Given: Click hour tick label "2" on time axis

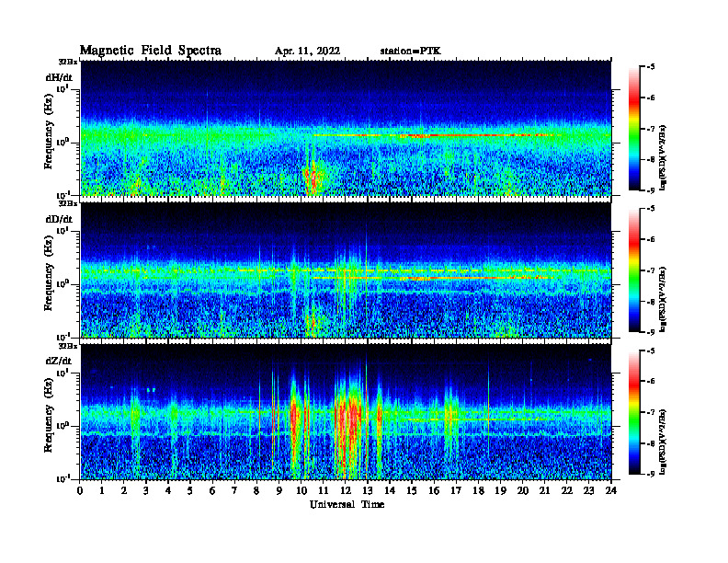Looking at the screenshot, I should (124, 491).
